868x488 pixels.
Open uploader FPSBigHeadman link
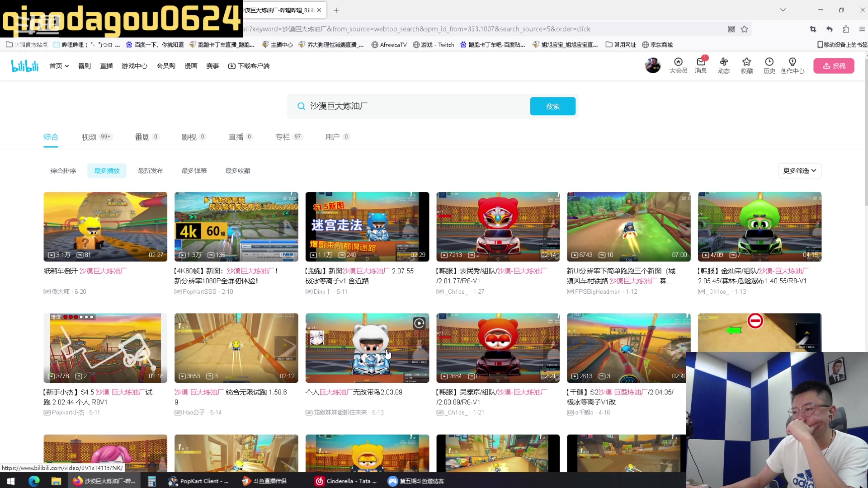tap(598, 292)
